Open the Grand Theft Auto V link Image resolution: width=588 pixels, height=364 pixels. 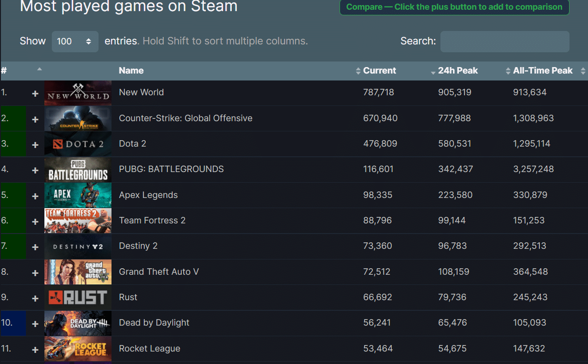(159, 271)
